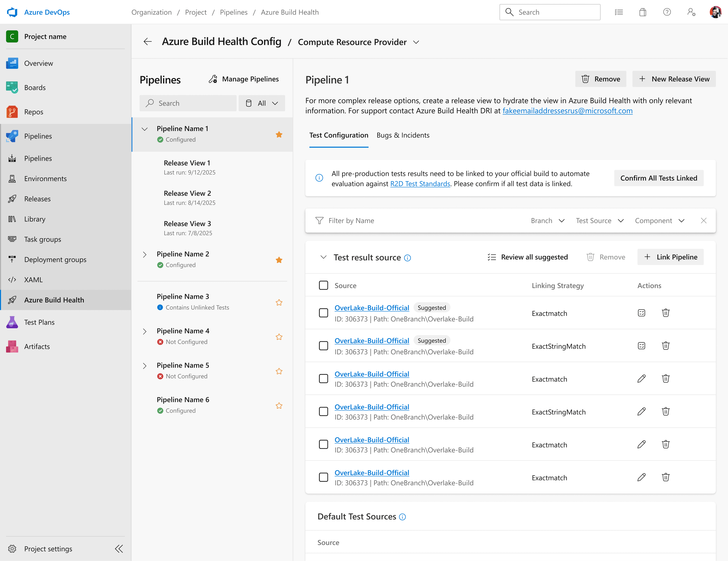Open Project settings gear icon
The image size is (728, 561).
(x=12, y=549)
